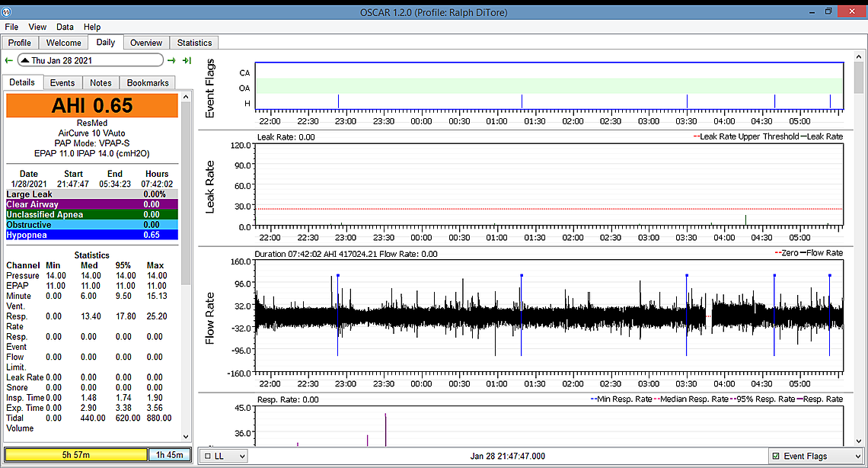Select the Daily tab

click(106, 42)
